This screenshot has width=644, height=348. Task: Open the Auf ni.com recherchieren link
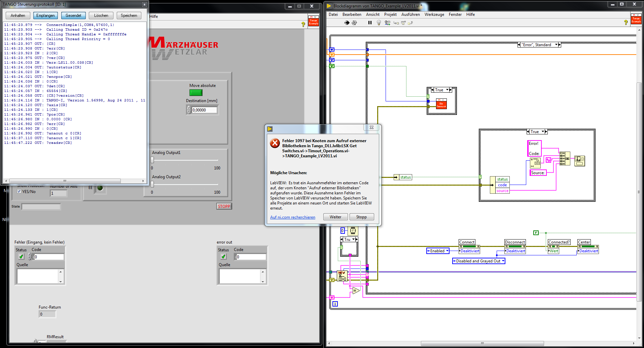293,217
